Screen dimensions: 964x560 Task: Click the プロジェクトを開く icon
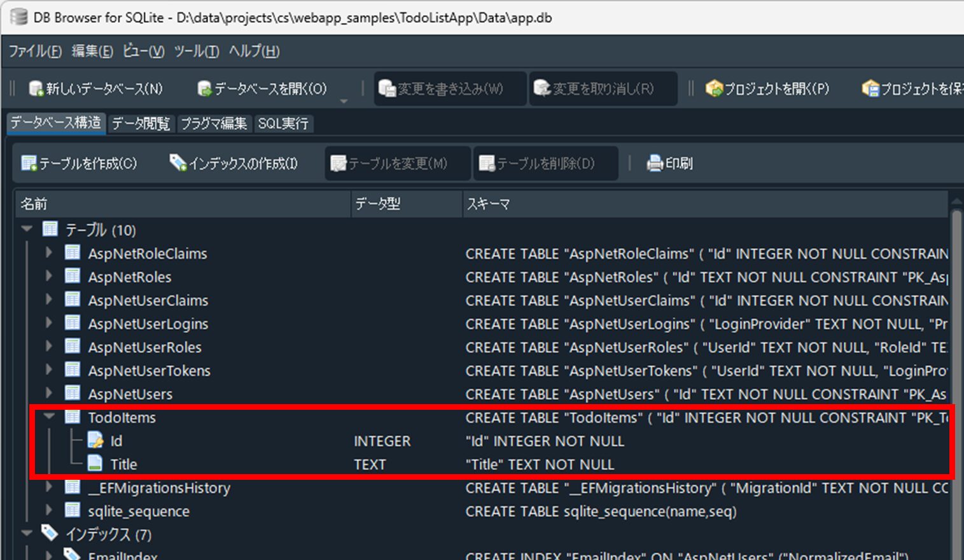click(x=714, y=89)
